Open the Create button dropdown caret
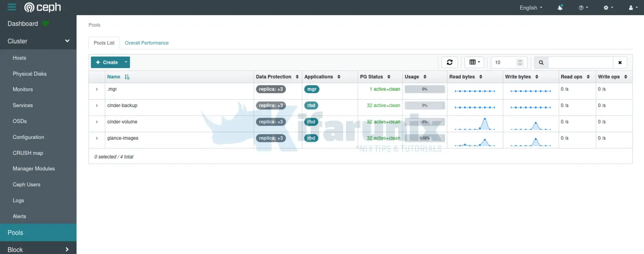The image size is (644, 254). [x=125, y=62]
